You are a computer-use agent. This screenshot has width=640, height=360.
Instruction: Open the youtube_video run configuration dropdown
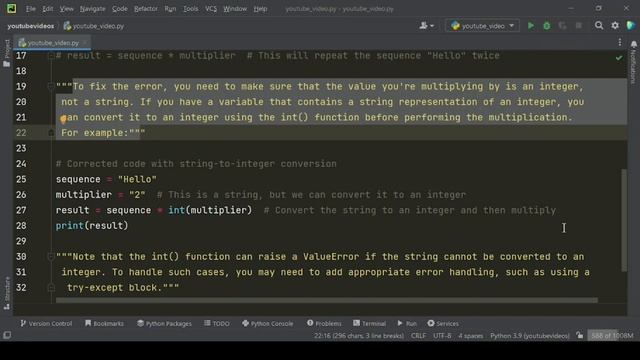coord(482,26)
